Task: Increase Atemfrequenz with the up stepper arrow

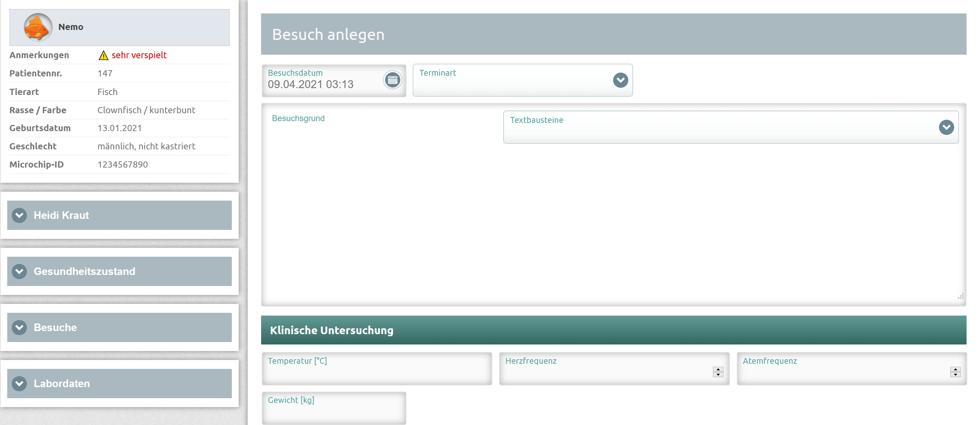Action: pyautogui.click(x=955, y=369)
